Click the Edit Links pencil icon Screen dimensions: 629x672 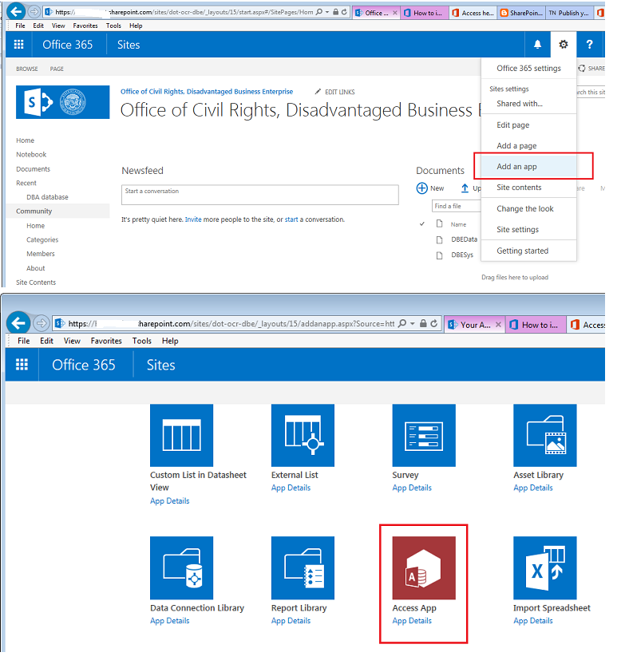click(x=318, y=92)
